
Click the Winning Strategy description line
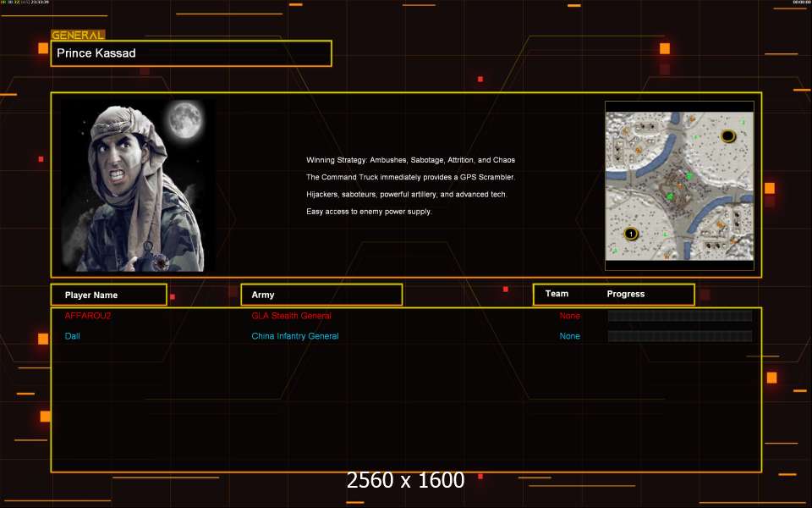coord(410,160)
